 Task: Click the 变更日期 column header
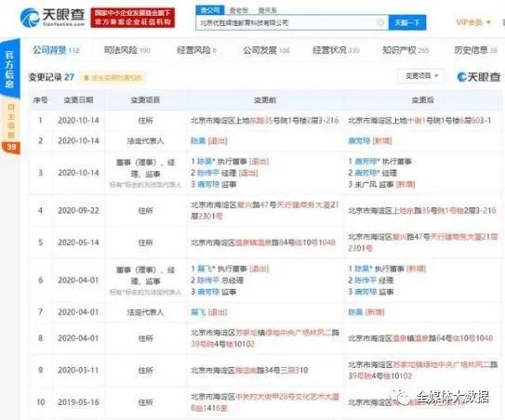coord(78,100)
